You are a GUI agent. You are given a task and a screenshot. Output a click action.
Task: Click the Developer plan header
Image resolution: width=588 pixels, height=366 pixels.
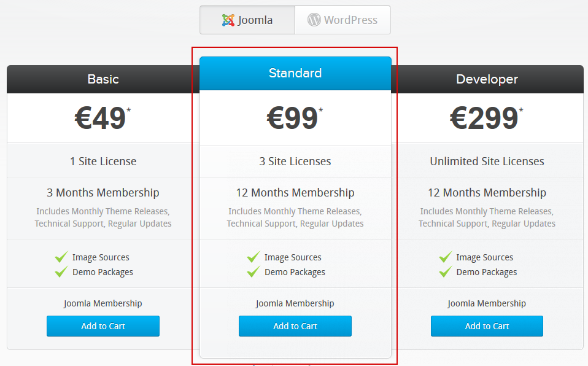tap(487, 79)
